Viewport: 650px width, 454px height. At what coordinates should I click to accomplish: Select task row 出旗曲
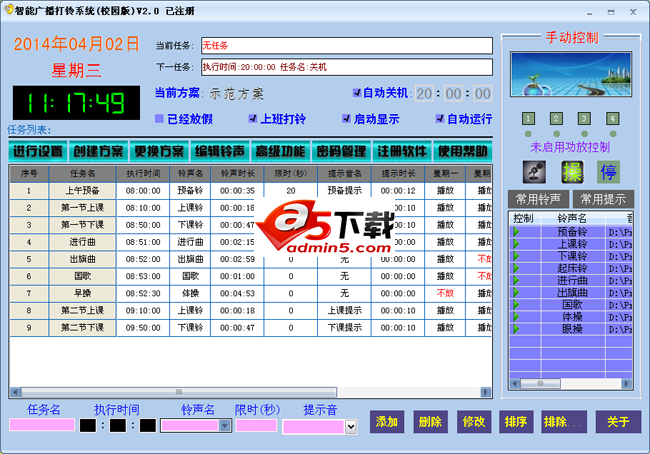[250, 259]
